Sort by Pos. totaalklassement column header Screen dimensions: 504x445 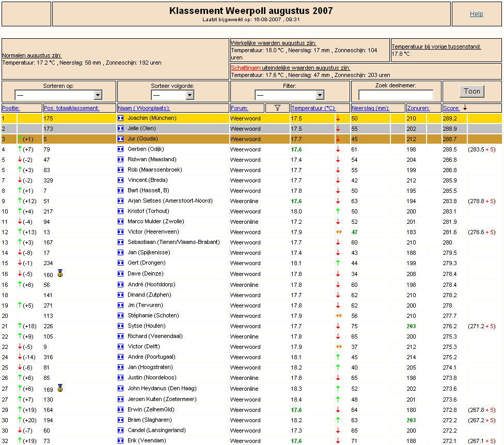72,108
